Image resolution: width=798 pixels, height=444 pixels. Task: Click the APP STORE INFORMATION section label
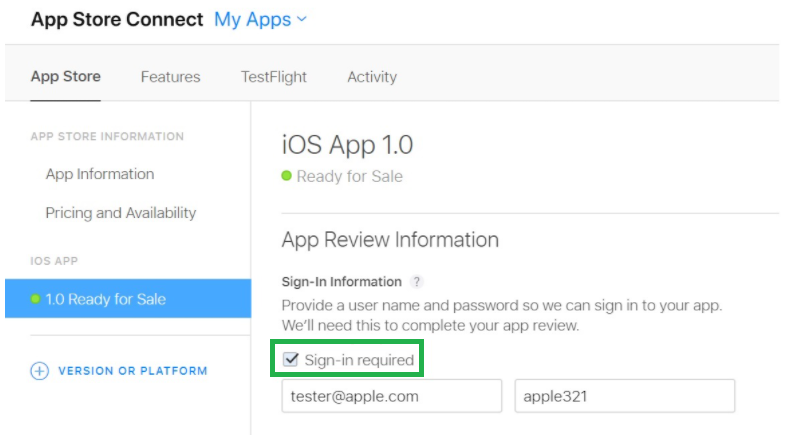click(107, 136)
